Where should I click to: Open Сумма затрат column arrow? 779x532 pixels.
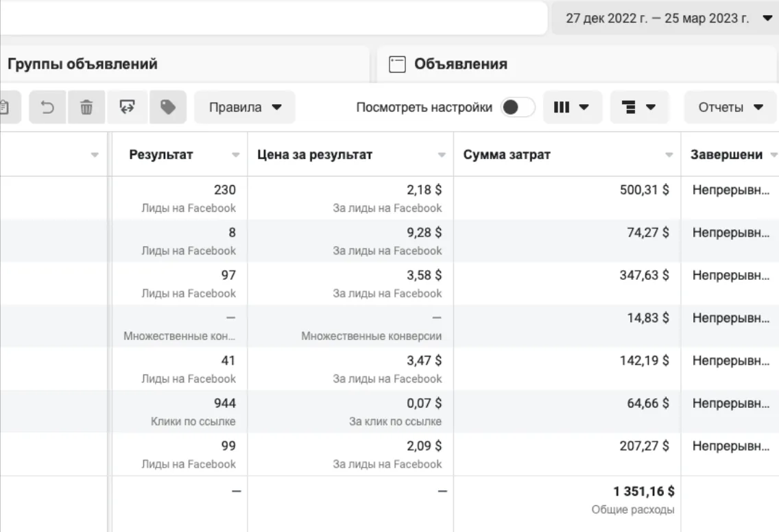click(669, 155)
